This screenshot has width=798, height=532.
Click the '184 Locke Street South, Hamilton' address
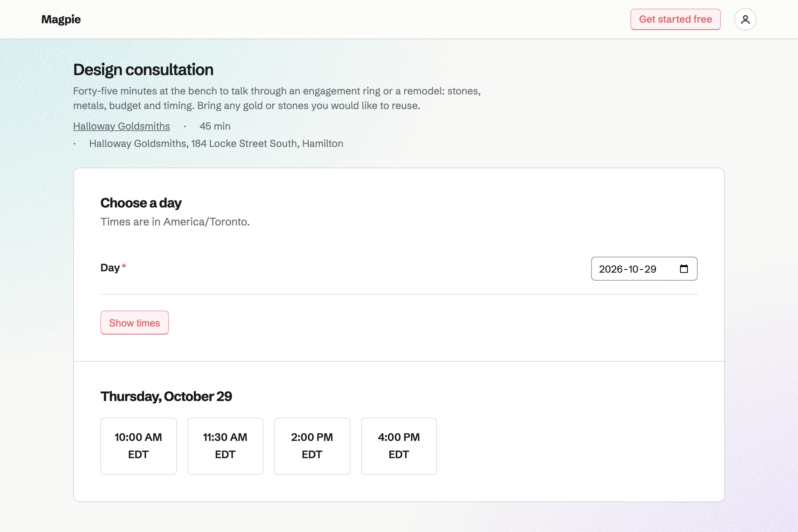[267, 144]
